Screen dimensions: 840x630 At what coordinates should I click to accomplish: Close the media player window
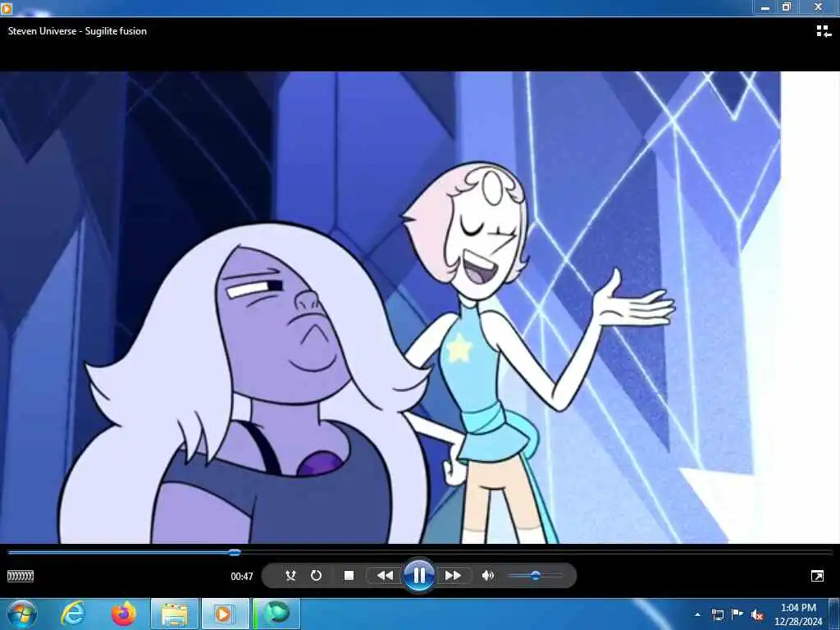tap(819, 7)
